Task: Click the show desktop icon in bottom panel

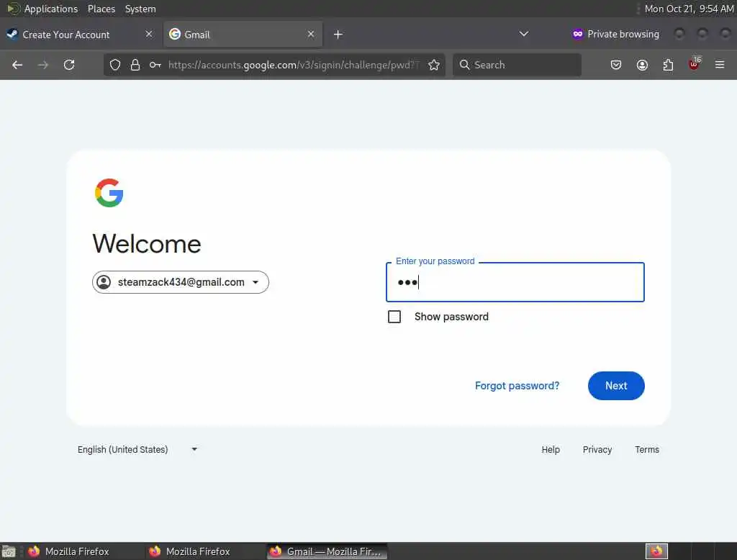Action: [9, 551]
